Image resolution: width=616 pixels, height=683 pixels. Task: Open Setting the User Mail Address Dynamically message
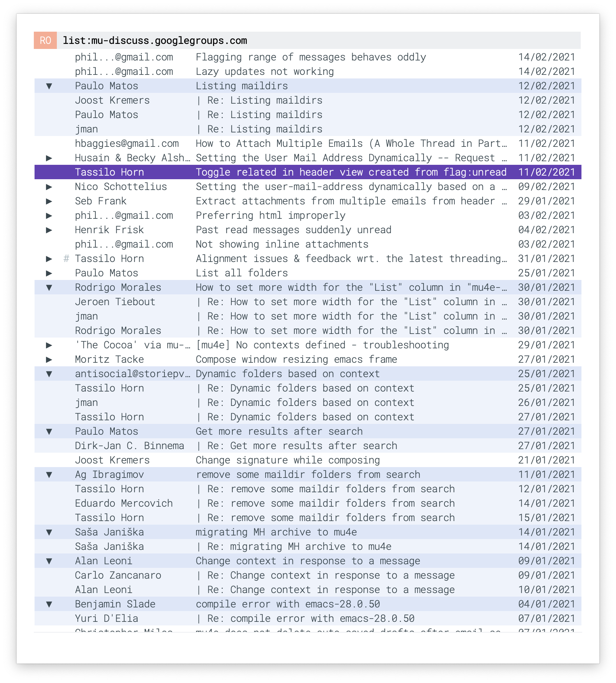(x=308, y=158)
